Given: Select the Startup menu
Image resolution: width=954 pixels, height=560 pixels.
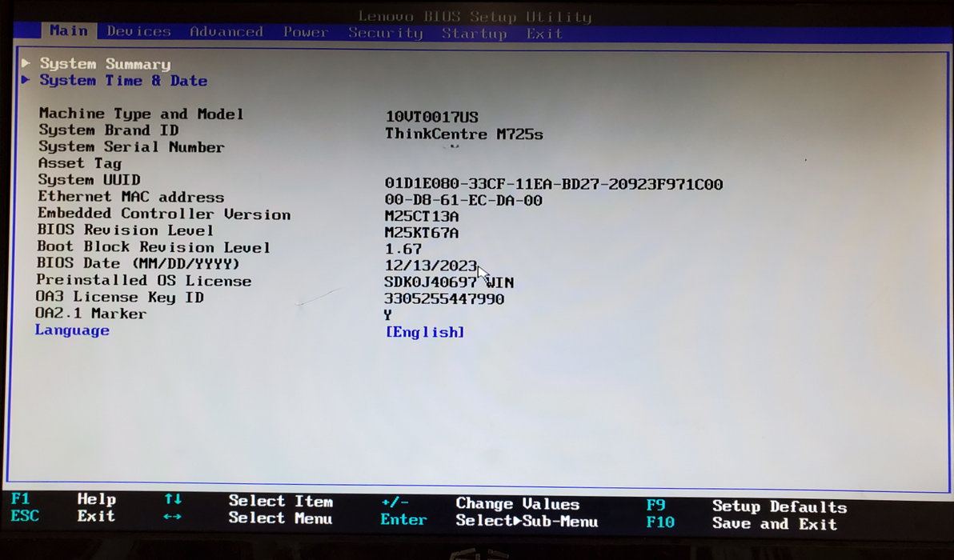Looking at the screenshot, I should tap(474, 33).
